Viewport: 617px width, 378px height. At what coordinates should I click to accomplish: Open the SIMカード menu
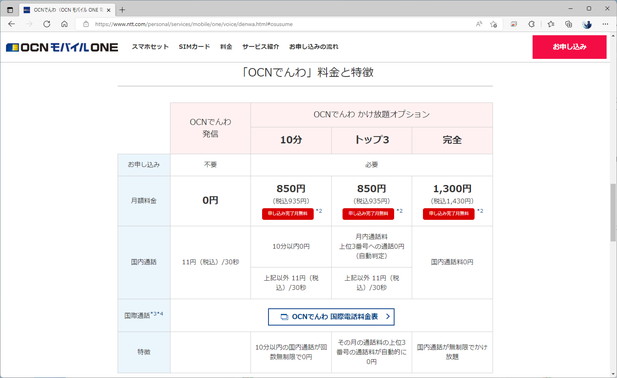pos(194,46)
